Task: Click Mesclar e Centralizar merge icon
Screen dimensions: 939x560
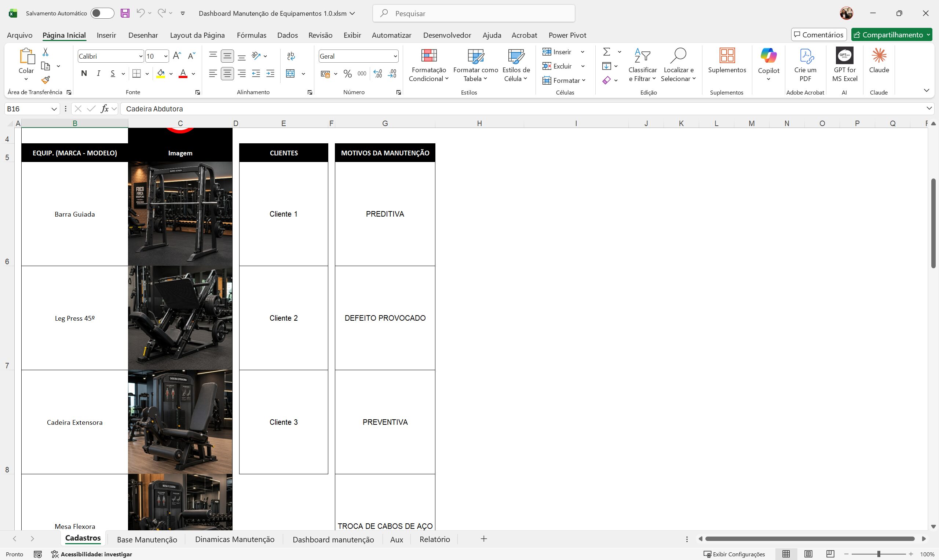Action: pyautogui.click(x=291, y=74)
